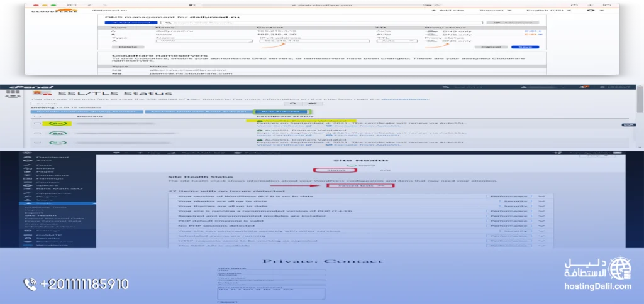Open Settings in WordPress sidebar

tap(47, 231)
